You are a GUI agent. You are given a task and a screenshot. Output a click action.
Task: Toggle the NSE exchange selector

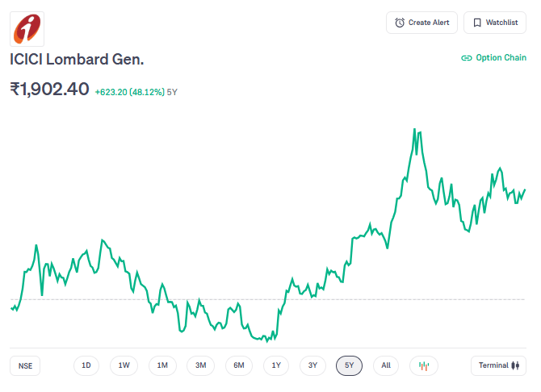point(26,365)
